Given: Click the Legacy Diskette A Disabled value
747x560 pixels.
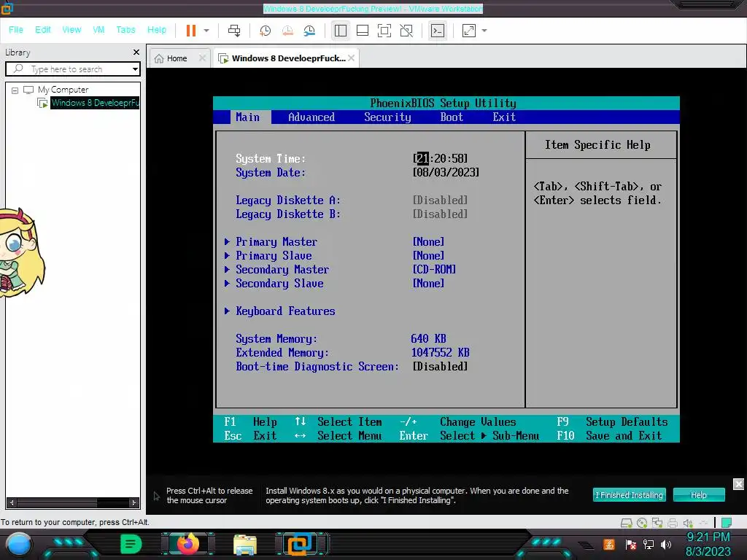Looking at the screenshot, I should [x=440, y=200].
